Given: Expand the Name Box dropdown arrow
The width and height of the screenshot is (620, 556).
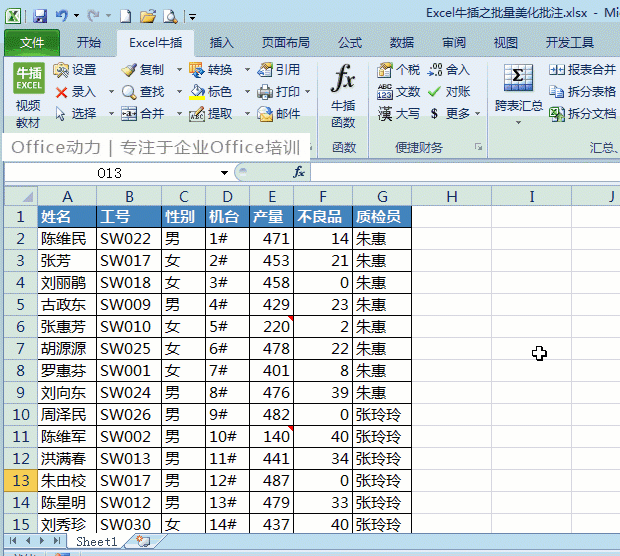Looking at the screenshot, I should pos(225,173).
